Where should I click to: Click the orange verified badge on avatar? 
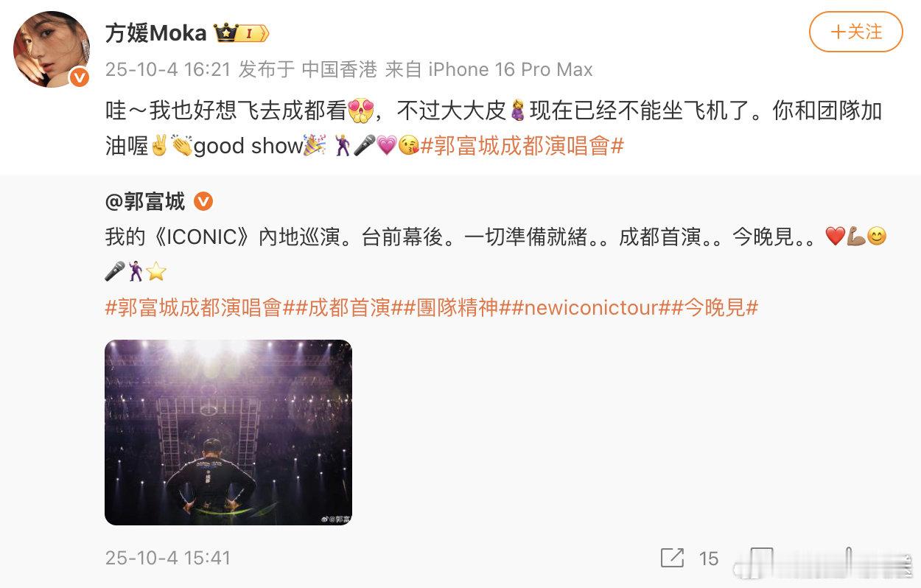(x=80, y=78)
